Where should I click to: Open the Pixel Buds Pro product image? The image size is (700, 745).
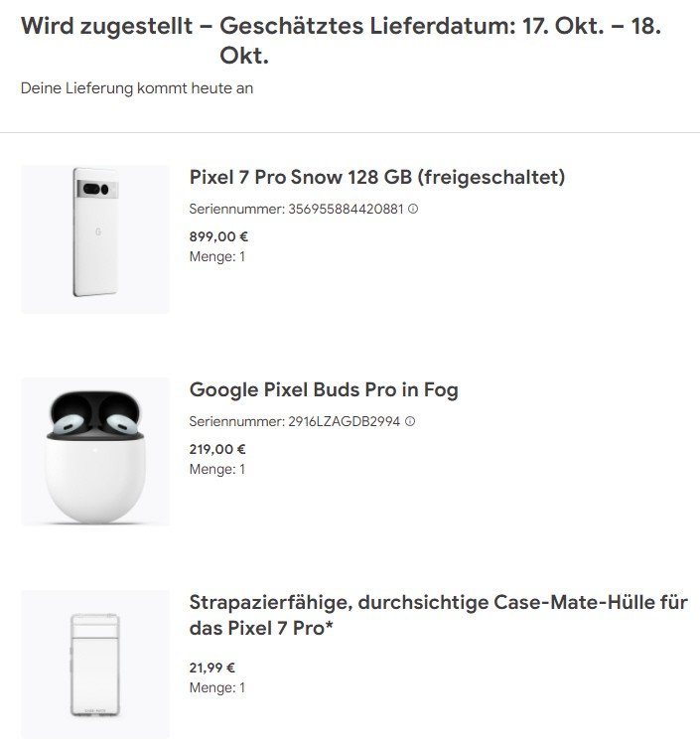tap(95, 452)
